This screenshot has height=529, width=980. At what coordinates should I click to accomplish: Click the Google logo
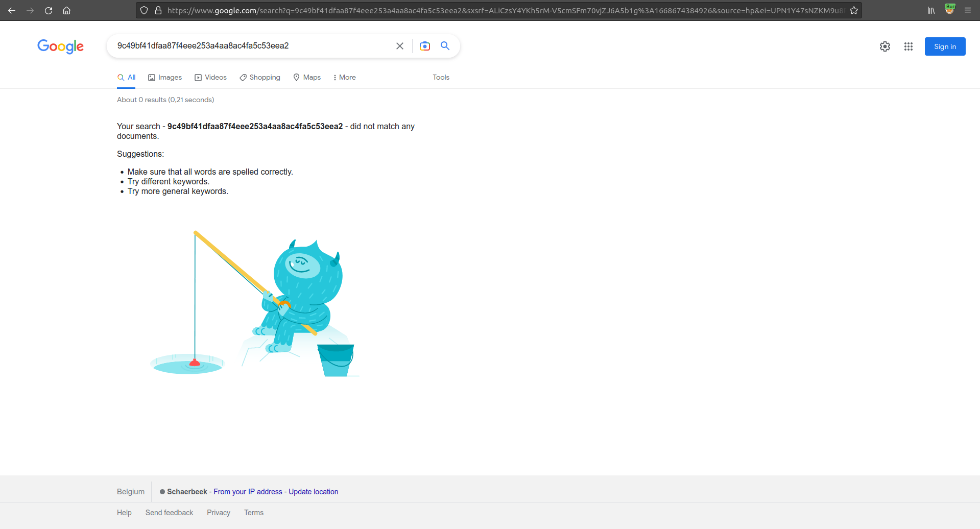(x=60, y=46)
